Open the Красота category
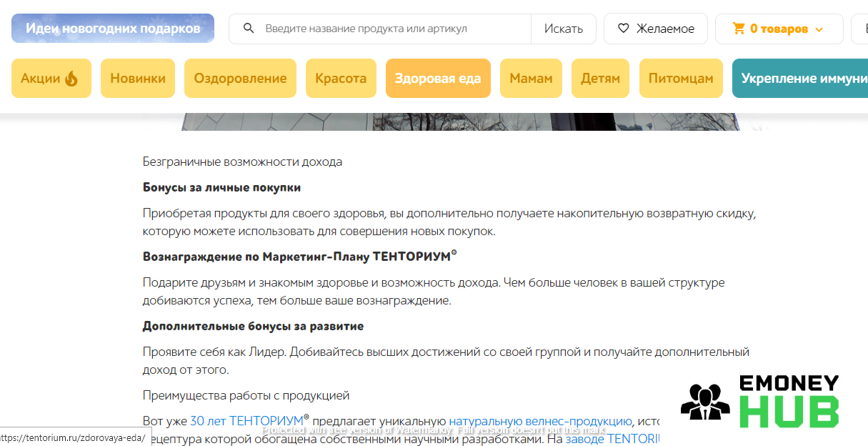The height and width of the screenshot is (446, 868). coord(341,79)
